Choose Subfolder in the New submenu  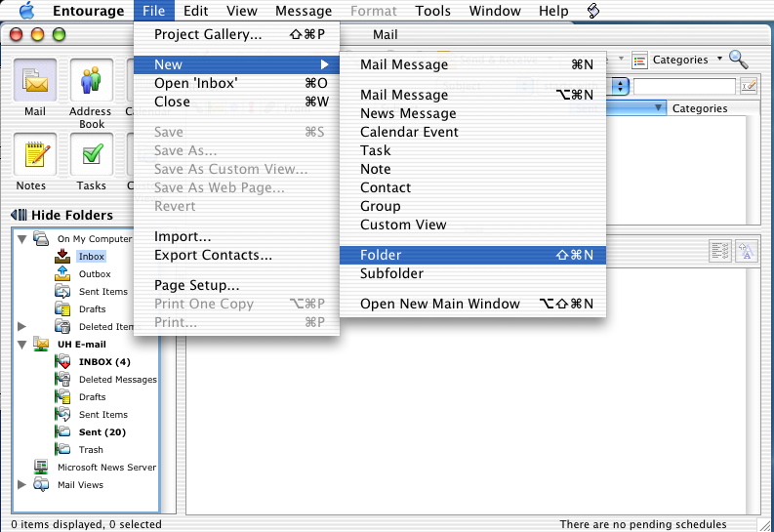tap(472, 273)
